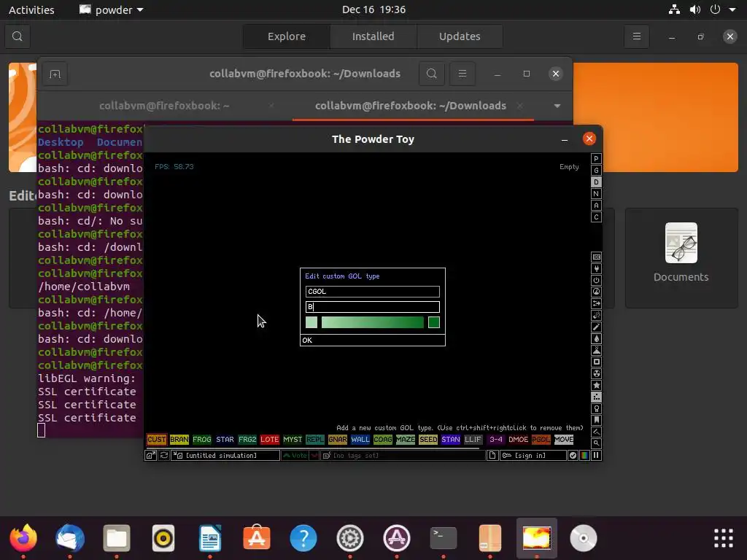
Task: Pick the MOVE life element
Action: tap(564, 440)
